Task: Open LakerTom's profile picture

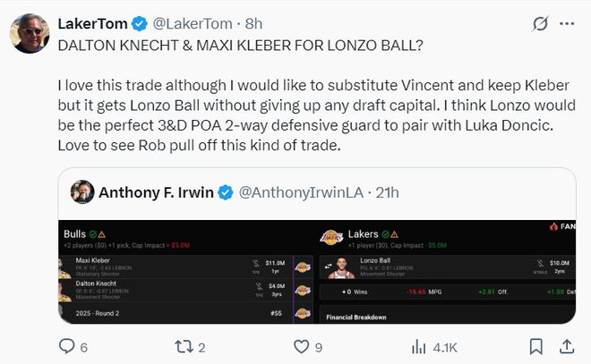Action: click(29, 34)
